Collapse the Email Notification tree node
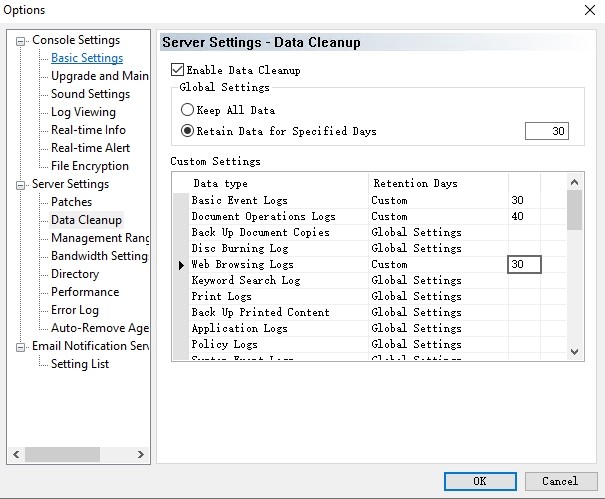 (22, 347)
